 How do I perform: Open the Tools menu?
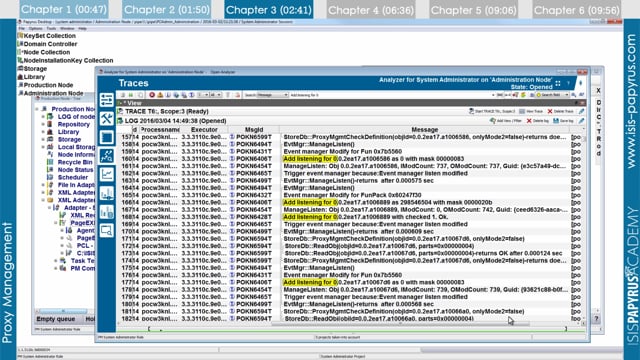51,29
